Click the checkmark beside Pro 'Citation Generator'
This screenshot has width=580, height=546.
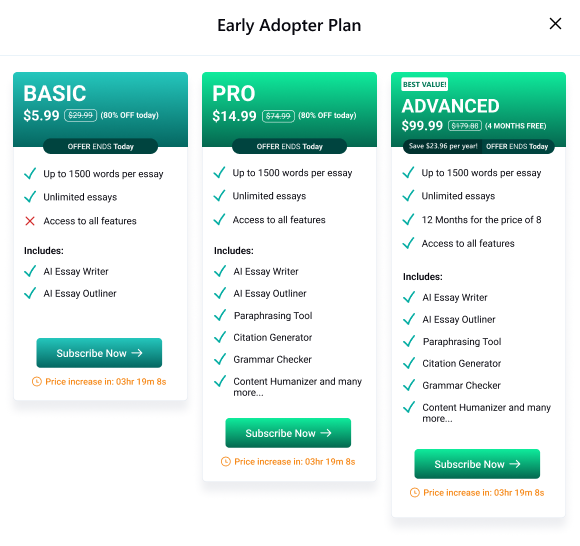coord(220,337)
